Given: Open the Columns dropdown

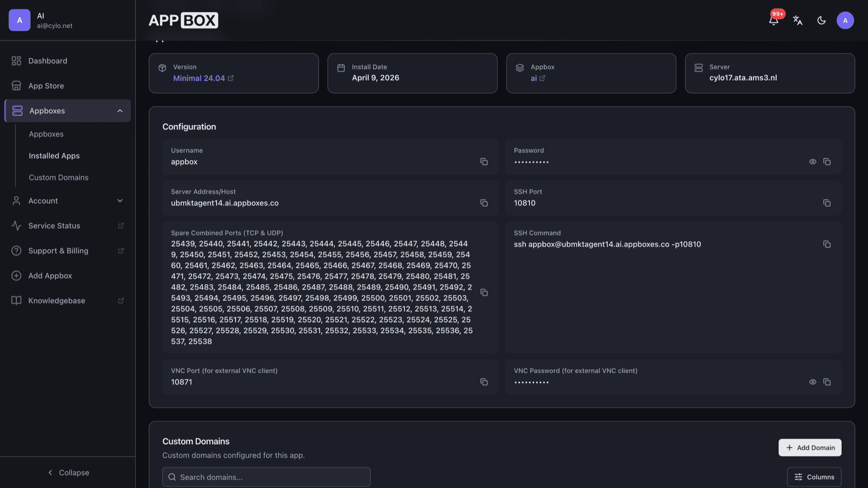Looking at the screenshot, I should pyautogui.click(x=814, y=477).
